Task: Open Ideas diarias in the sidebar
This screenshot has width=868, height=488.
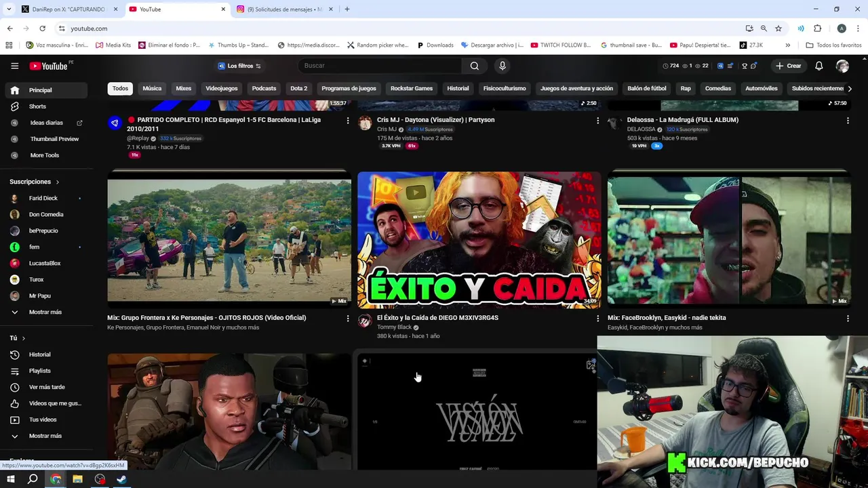Action: click(x=46, y=123)
